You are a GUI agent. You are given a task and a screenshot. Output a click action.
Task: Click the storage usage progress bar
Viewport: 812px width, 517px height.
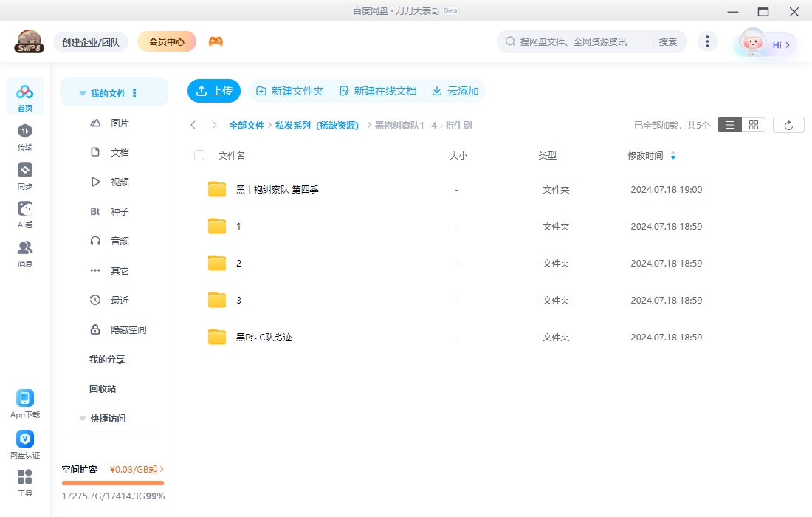click(113, 483)
